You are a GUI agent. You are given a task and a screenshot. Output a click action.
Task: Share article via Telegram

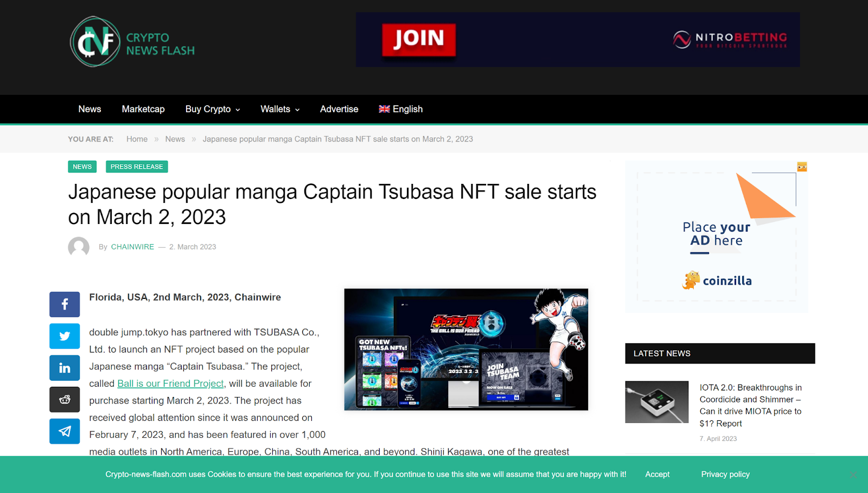(x=65, y=431)
